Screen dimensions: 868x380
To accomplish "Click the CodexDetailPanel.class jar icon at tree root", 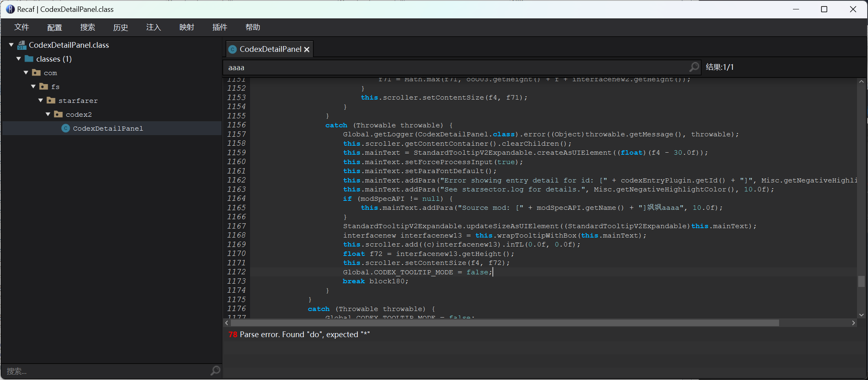I will click(22, 45).
